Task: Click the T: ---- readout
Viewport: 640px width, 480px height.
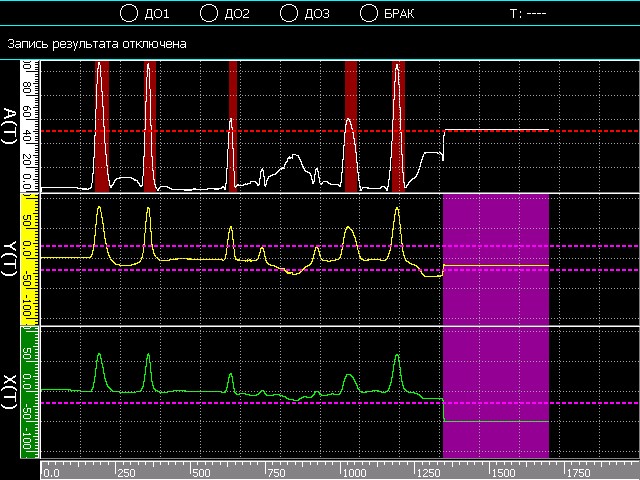Action: coord(527,14)
